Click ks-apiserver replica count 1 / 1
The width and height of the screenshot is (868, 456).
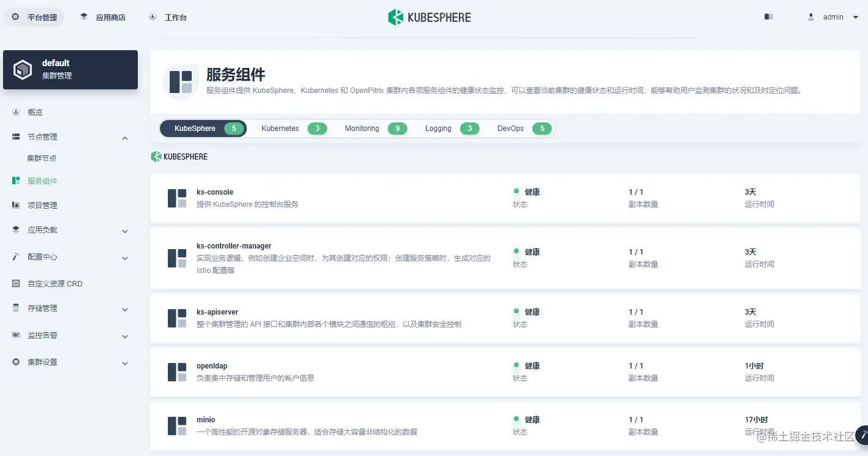tap(636, 312)
